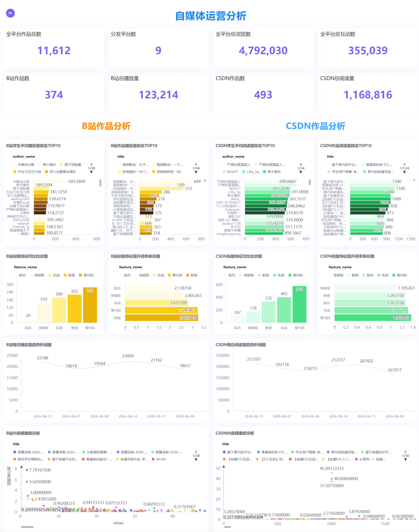Page down the 1/38 B站 health legend
The height and width of the screenshot is (532, 419).
[196, 460]
